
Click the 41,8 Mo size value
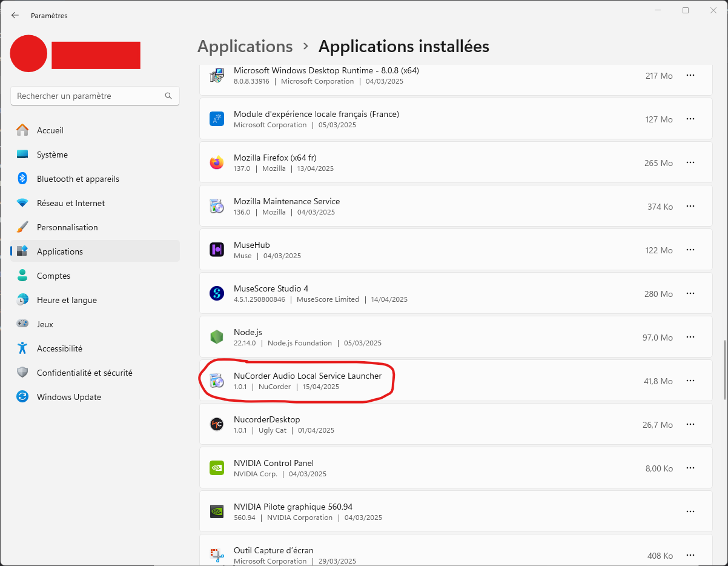pyautogui.click(x=658, y=381)
